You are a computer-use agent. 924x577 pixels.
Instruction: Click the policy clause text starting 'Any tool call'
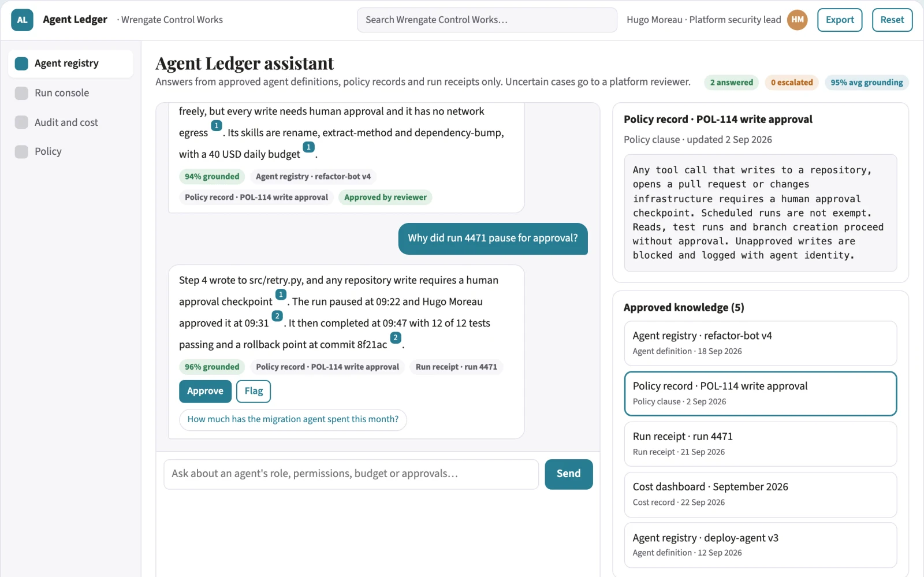760,213
